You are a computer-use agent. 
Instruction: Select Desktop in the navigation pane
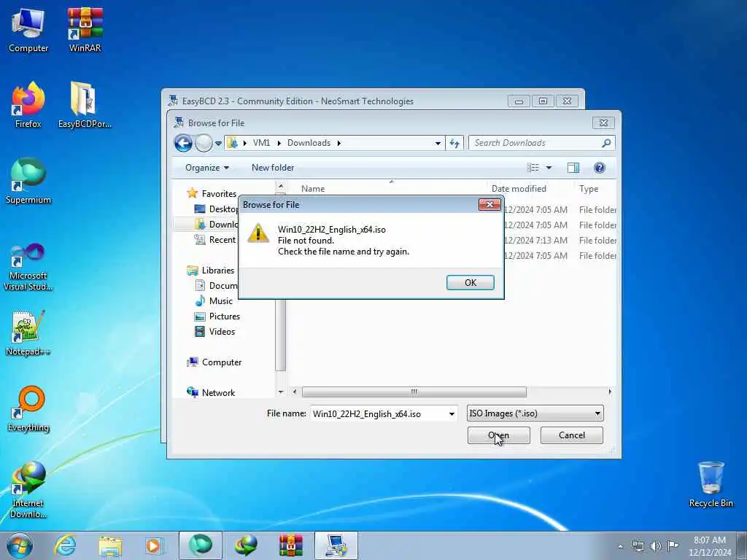pos(216,209)
